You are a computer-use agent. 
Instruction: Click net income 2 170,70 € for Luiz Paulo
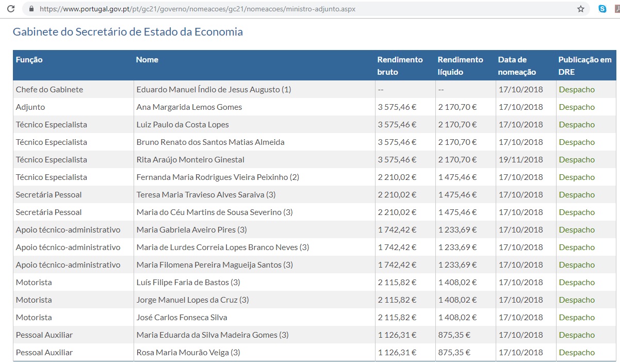coord(458,124)
